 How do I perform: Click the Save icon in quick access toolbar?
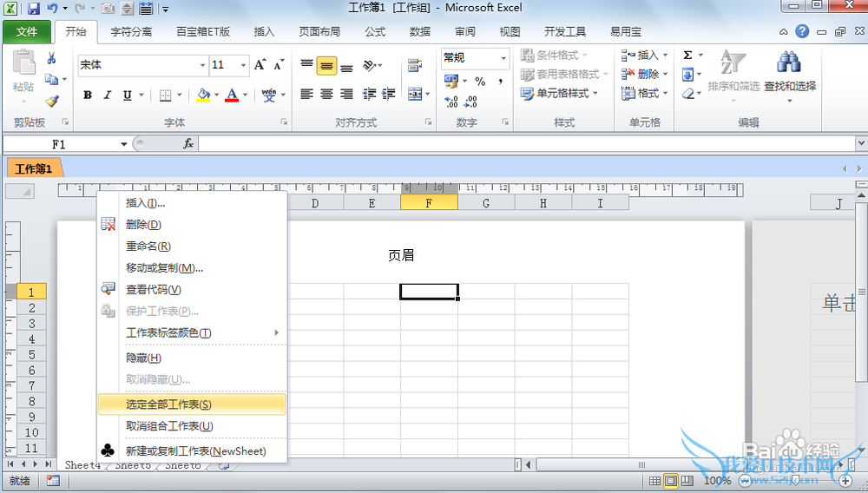tap(33, 9)
